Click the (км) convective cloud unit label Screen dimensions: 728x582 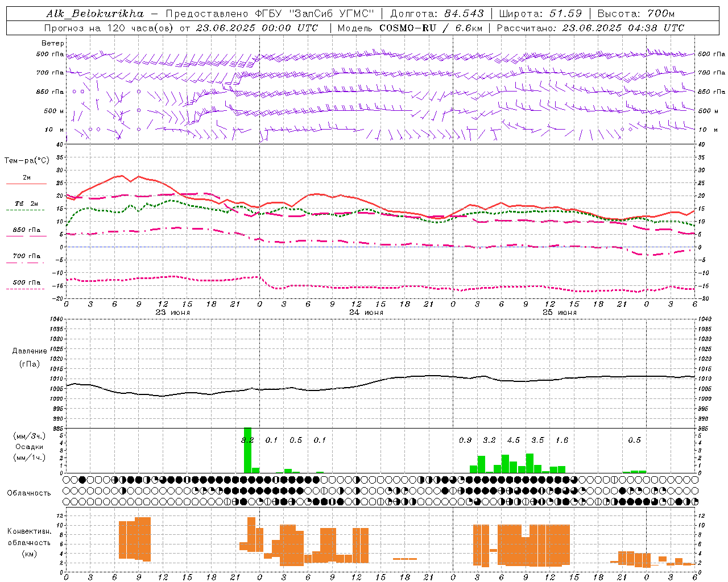tap(29, 554)
